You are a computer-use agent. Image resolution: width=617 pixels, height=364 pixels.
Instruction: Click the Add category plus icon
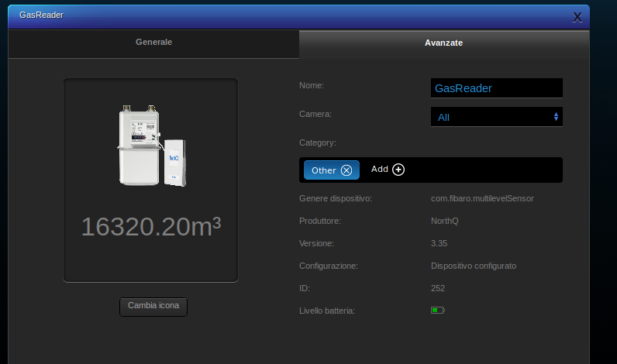coord(398,170)
